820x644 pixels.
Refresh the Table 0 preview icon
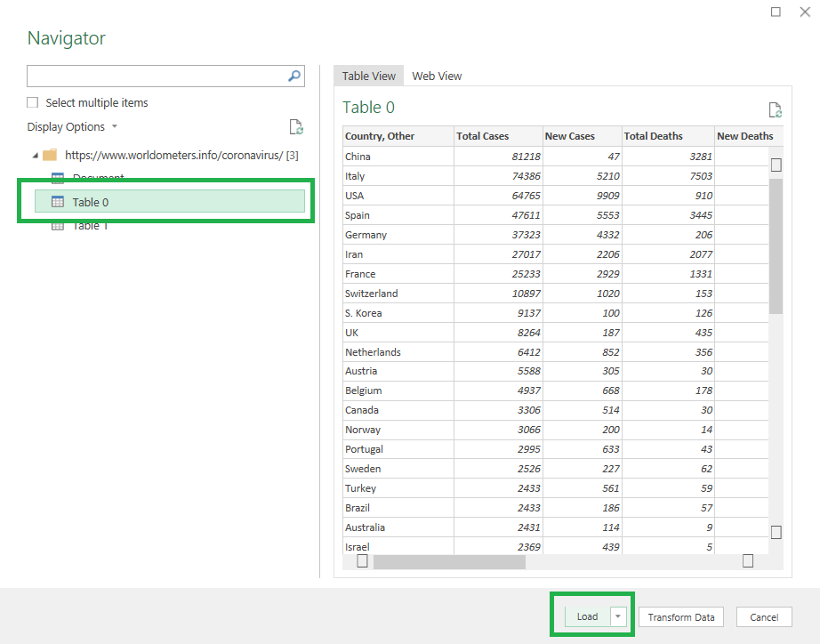[775, 110]
